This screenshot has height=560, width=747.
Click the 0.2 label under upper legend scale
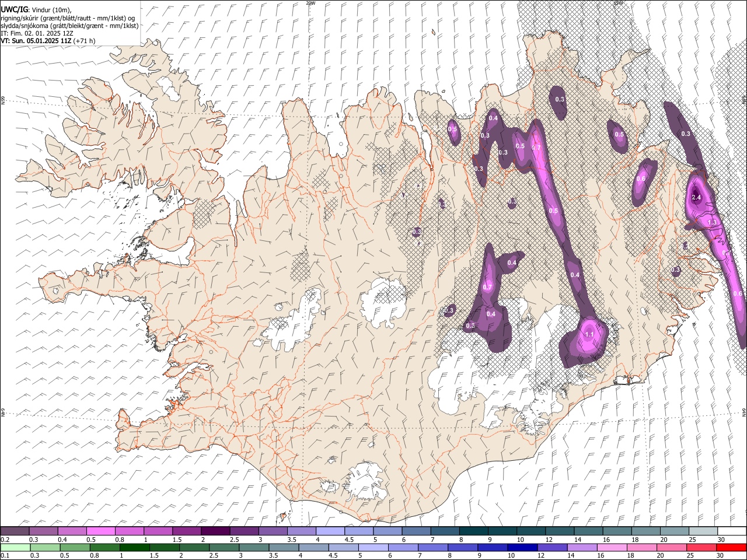5,540
